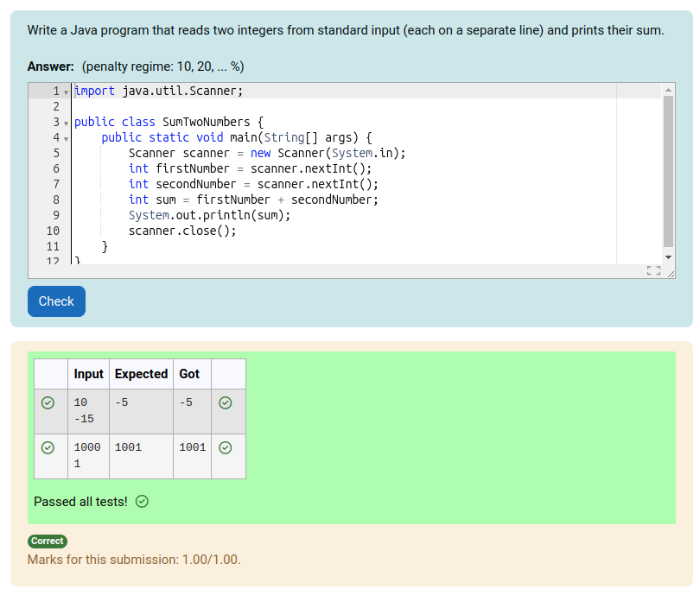Click the System.out.println(sum) code line

pyautogui.click(x=209, y=216)
